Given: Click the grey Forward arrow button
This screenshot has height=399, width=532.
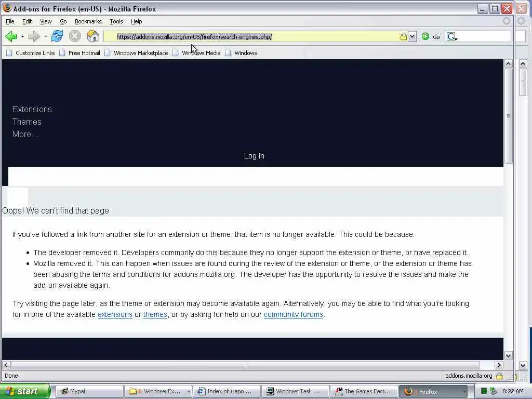Looking at the screenshot, I should pyautogui.click(x=34, y=36).
